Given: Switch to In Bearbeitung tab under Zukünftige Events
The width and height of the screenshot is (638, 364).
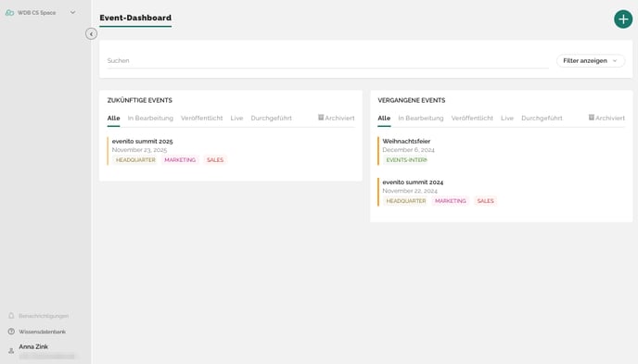Looking at the screenshot, I should click(150, 118).
